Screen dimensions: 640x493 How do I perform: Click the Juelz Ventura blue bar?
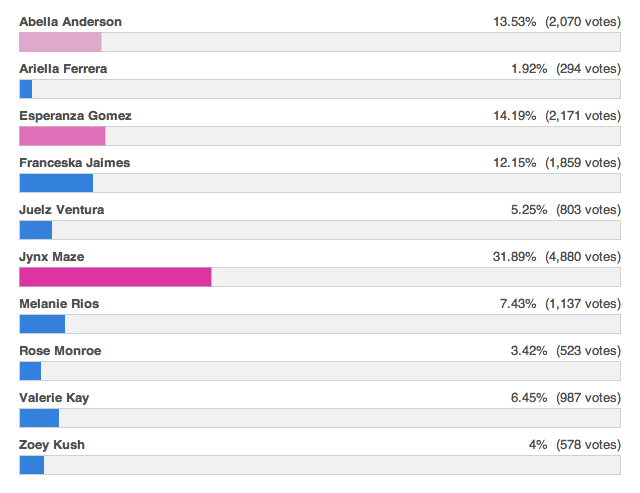36,230
